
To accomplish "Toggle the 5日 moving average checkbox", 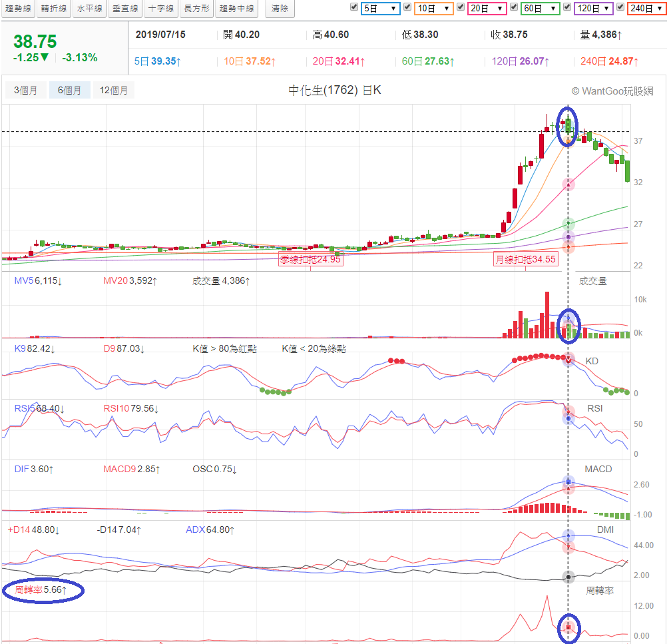I will tap(354, 7).
